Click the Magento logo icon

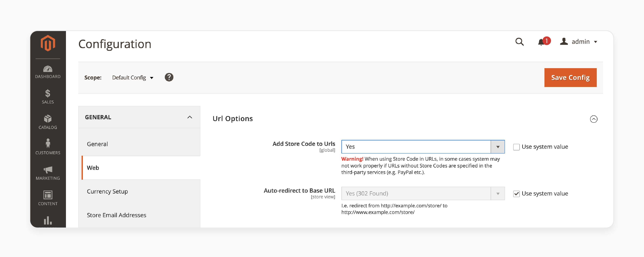(48, 43)
